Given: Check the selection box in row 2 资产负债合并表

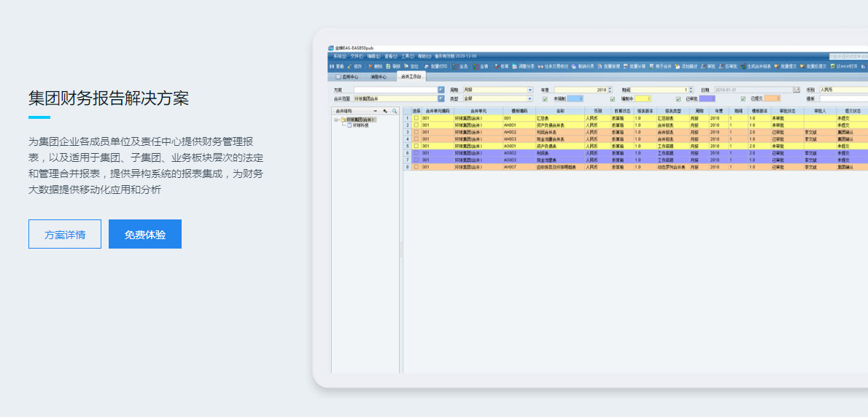Looking at the screenshot, I should point(416,125).
